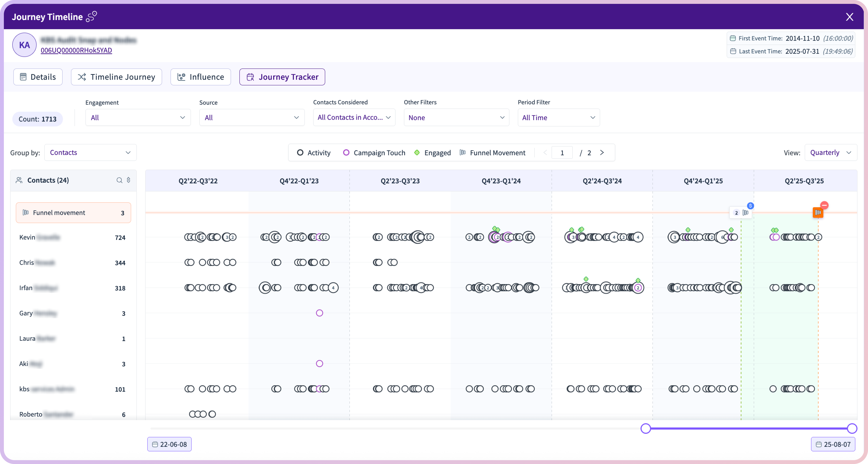This screenshot has height=464, width=868.
Task: Go to next page arrow
Action: click(x=602, y=153)
